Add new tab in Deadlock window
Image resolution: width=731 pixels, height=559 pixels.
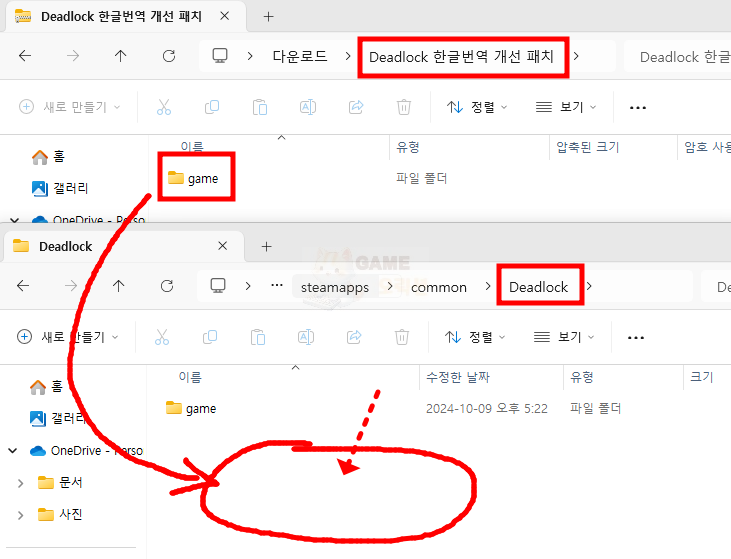(267, 246)
